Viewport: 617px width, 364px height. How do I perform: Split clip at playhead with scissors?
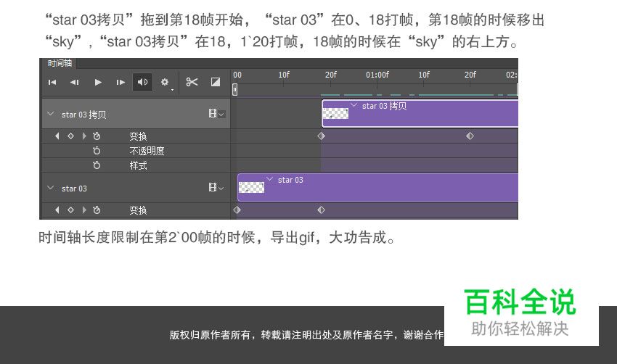[192, 82]
